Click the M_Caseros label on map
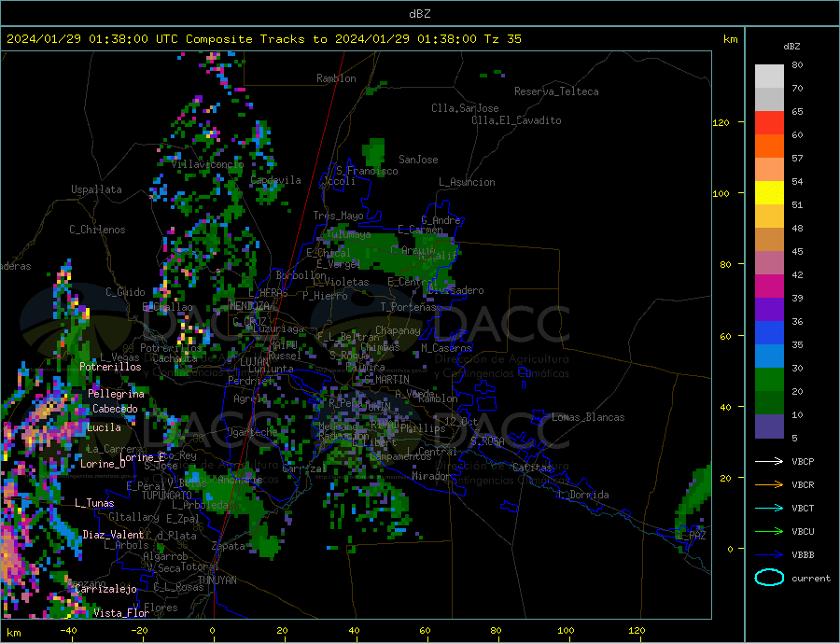The width and height of the screenshot is (840, 643). (x=446, y=348)
